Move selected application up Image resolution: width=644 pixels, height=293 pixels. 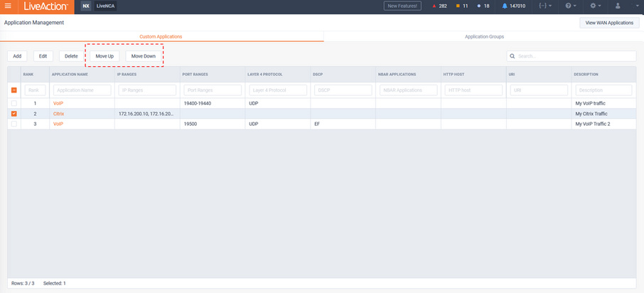[104, 56]
